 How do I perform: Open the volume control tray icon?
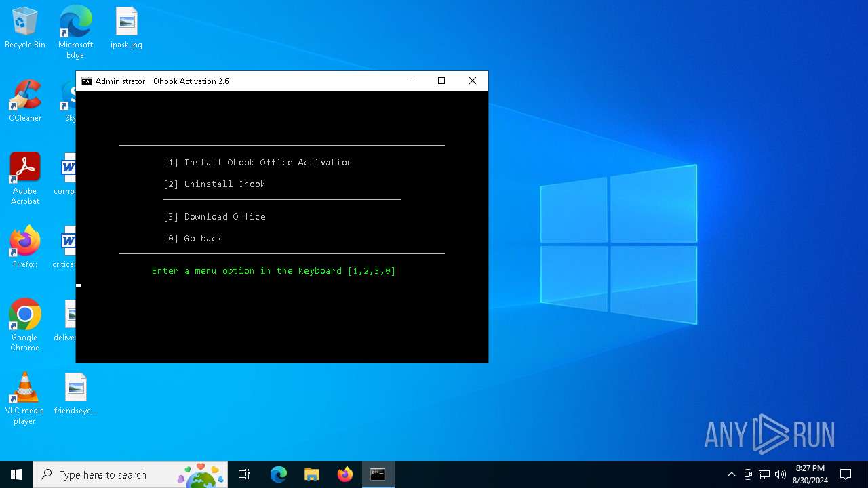coord(781,474)
